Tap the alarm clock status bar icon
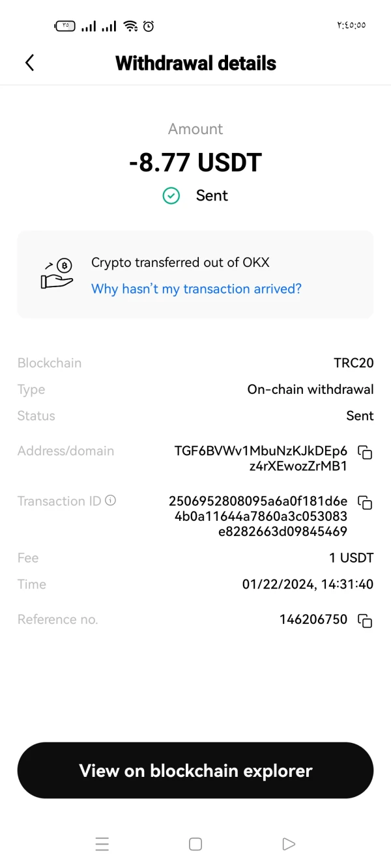This screenshot has width=391, height=868. [149, 26]
